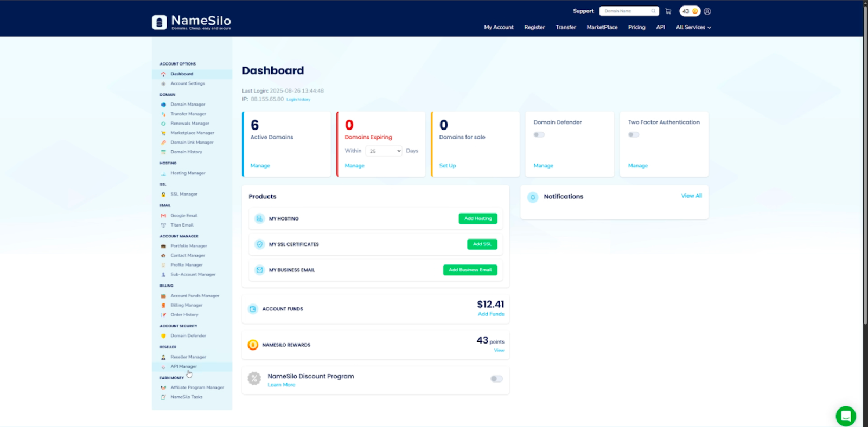Click the SSL Manager icon
Screen dimensions: 868x427
tap(163, 194)
